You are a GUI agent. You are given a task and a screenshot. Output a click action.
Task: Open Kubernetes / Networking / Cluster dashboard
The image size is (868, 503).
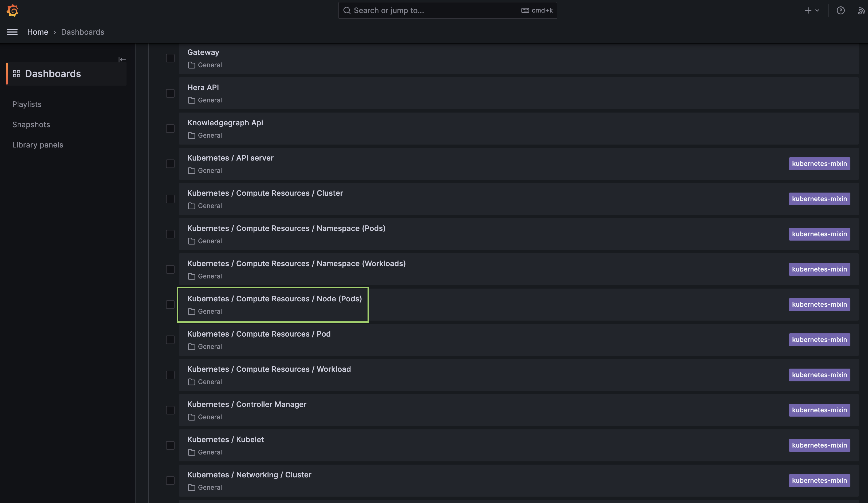(x=249, y=475)
